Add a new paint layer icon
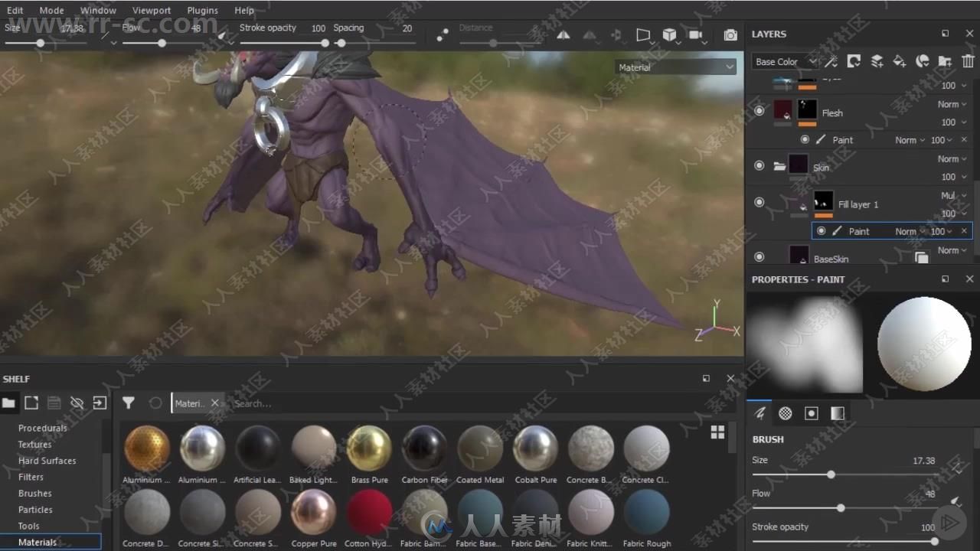 coord(877,61)
